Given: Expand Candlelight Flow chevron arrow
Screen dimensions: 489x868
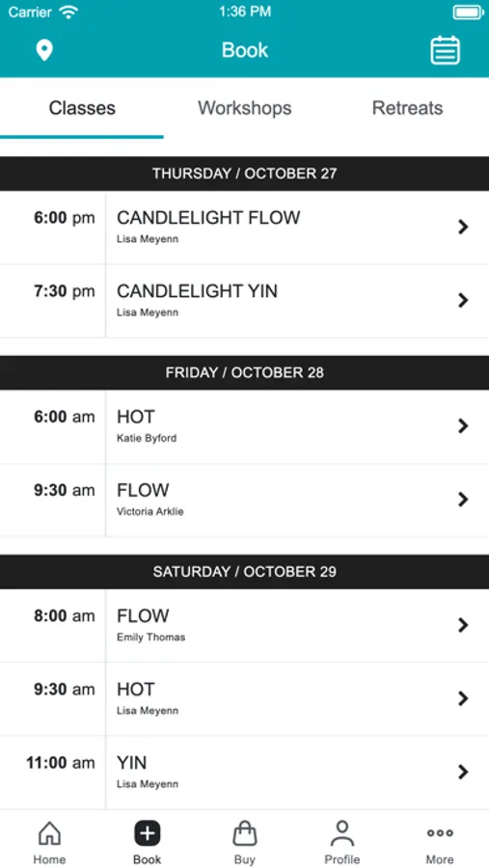Looking at the screenshot, I should coord(463,227).
